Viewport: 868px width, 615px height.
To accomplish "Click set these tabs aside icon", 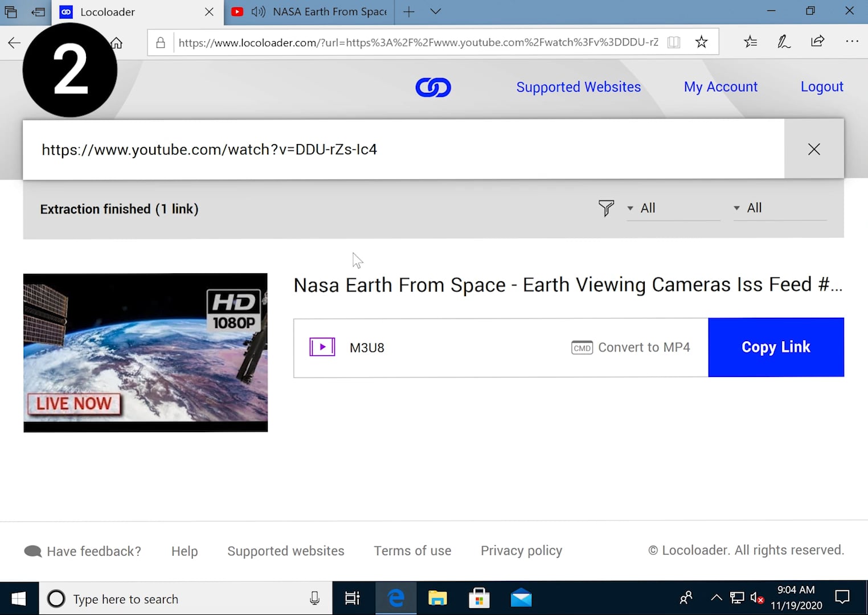I will tap(38, 11).
